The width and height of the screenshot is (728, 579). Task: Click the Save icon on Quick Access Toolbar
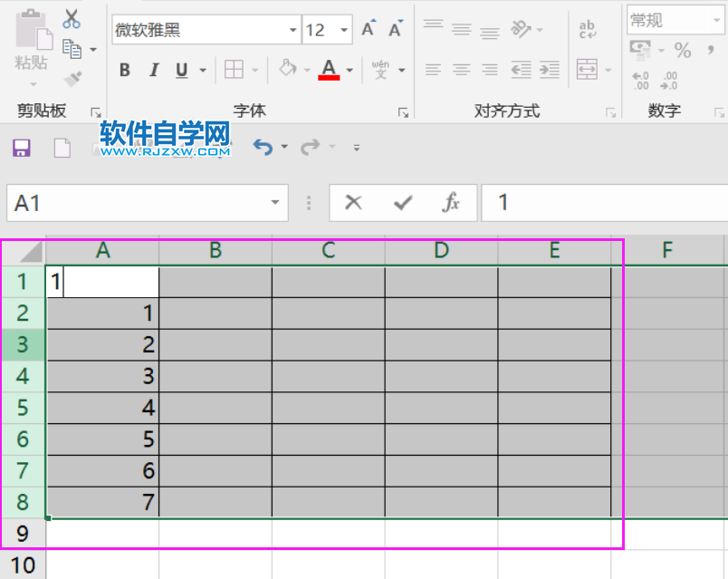[x=23, y=149]
